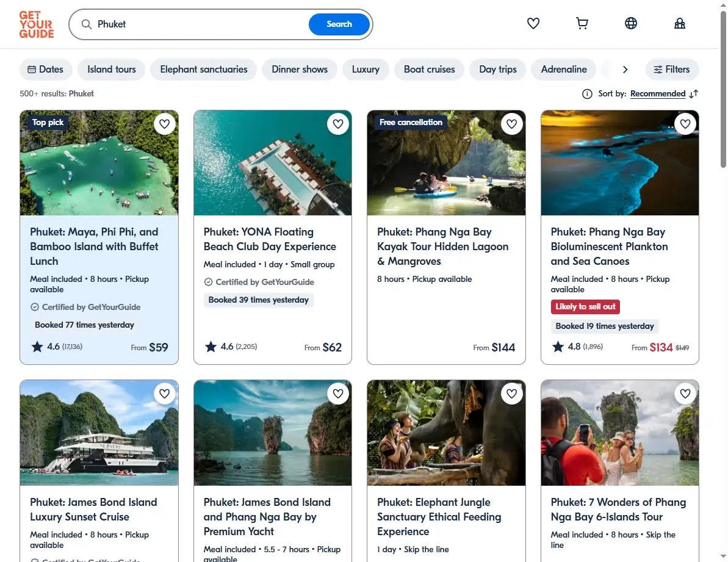Click the From $59 price
This screenshot has width=728, height=562.
(x=150, y=348)
